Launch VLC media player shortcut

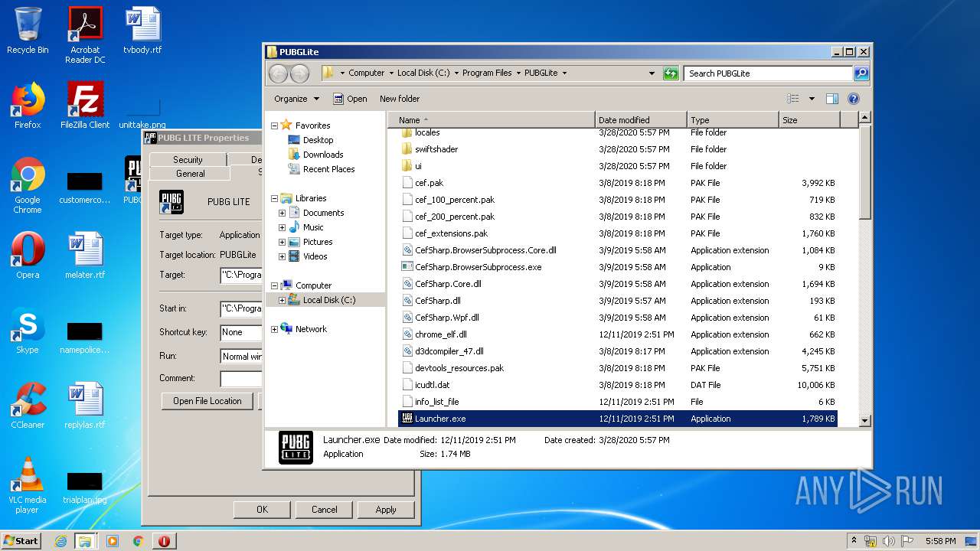click(28, 485)
